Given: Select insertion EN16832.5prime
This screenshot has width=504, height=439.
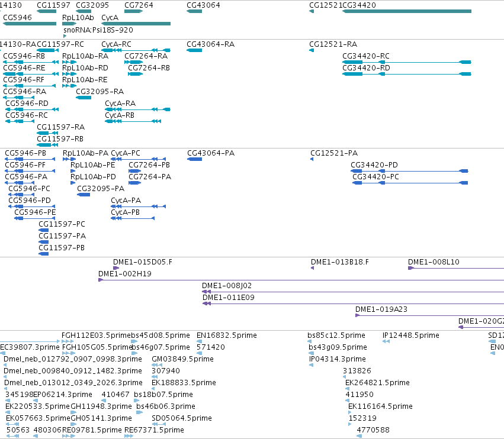Looking at the screenshot, I should coord(227,335).
